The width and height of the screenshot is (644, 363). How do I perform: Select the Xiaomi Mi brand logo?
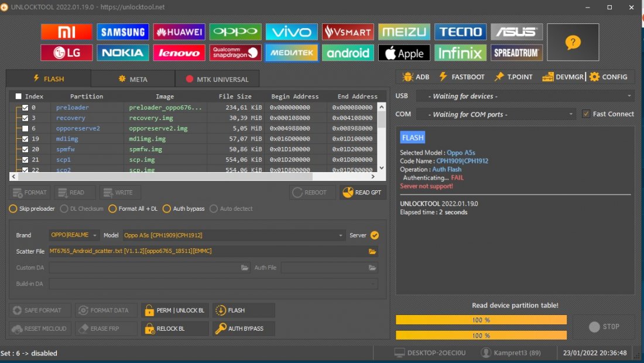(x=67, y=32)
